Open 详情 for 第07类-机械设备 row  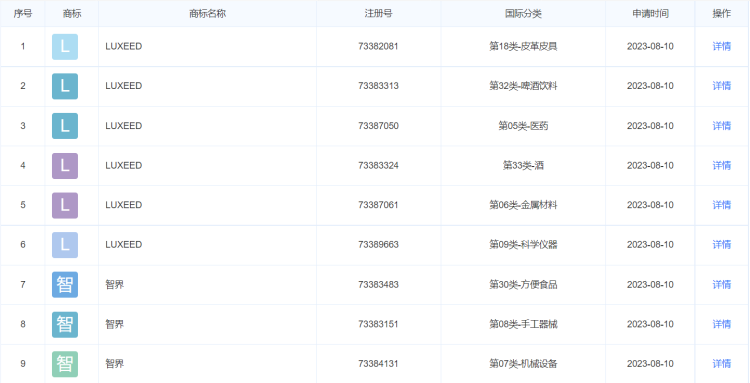[x=721, y=364]
